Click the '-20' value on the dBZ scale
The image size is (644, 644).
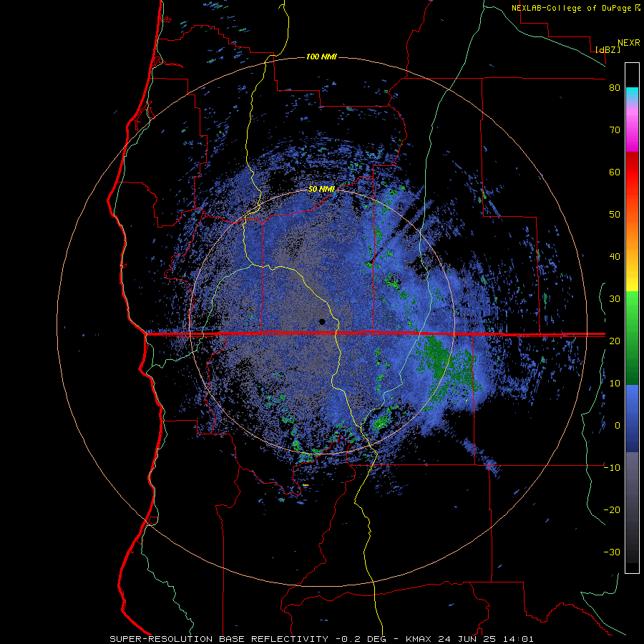click(x=612, y=510)
